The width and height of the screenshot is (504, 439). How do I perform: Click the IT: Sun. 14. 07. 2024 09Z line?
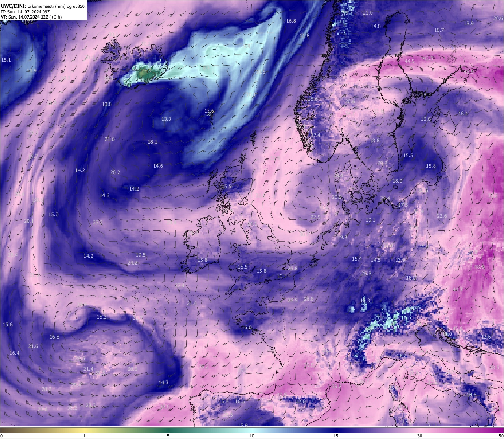tap(25, 12)
